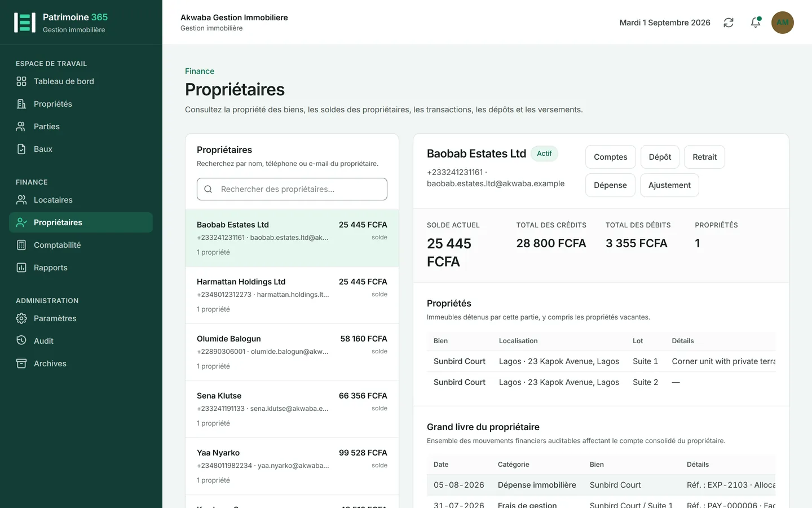Image resolution: width=812 pixels, height=508 pixels.
Task: Focus the Rechercher des propriétaires field
Action: [x=292, y=189]
